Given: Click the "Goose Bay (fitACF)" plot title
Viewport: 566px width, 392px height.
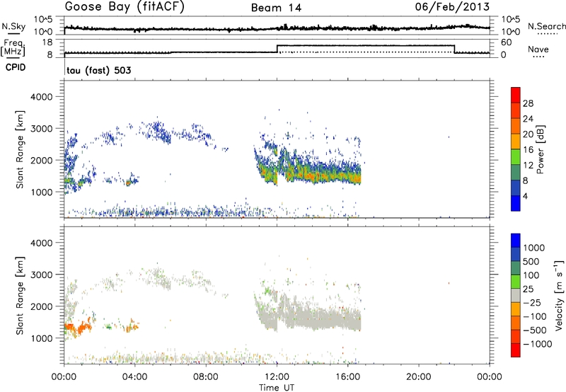Looking at the screenshot, I should [125, 7].
